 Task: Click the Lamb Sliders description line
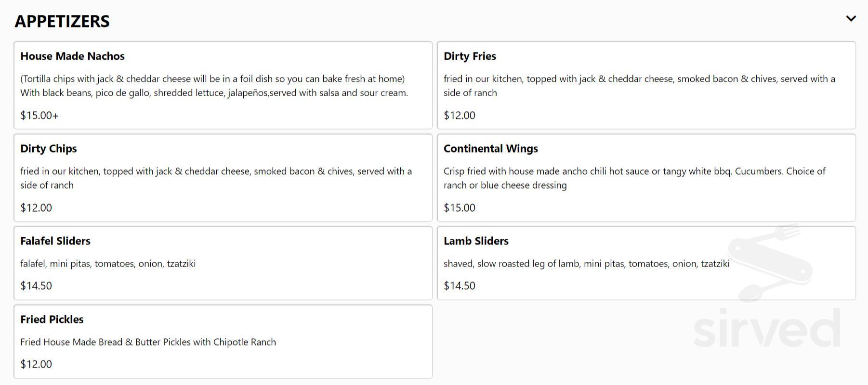point(587,263)
